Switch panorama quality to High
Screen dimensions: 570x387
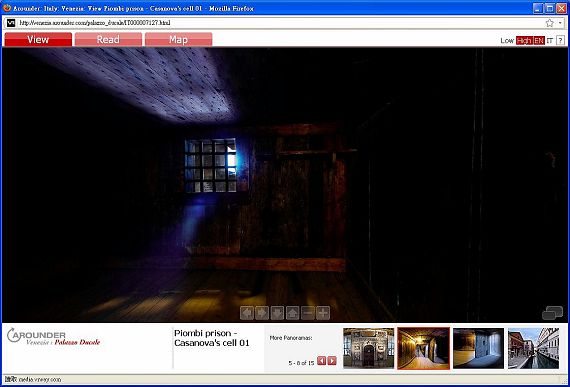[524, 41]
